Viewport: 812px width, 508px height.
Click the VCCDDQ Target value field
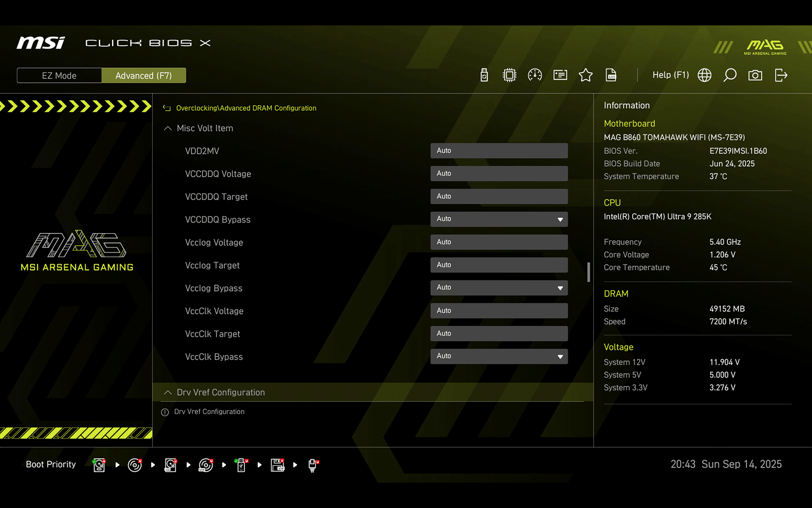pos(499,196)
